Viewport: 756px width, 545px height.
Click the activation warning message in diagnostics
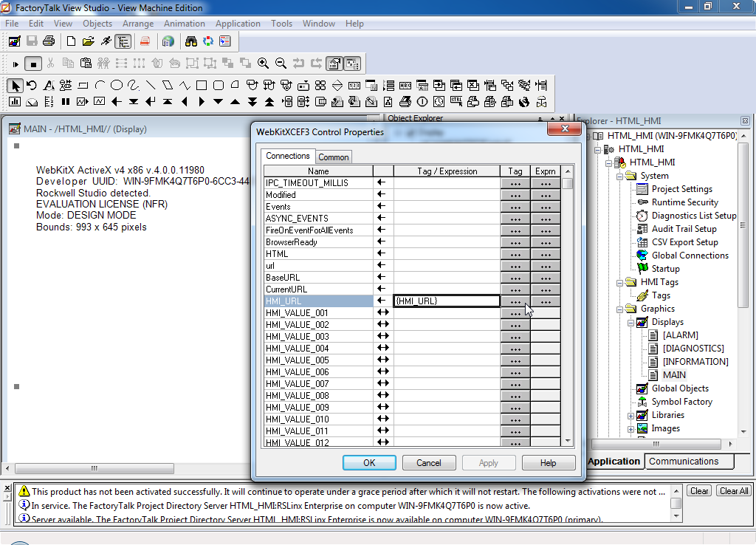point(348,492)
